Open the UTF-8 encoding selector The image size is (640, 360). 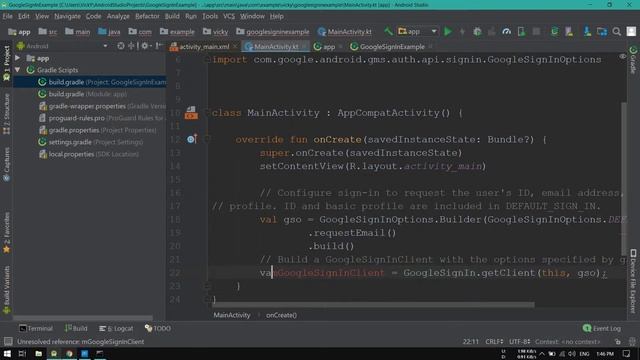pyautogui.click(x=519, y=342)
